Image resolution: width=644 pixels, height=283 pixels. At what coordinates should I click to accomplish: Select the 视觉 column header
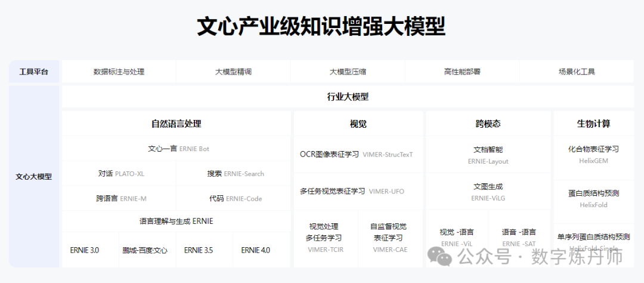358,124
